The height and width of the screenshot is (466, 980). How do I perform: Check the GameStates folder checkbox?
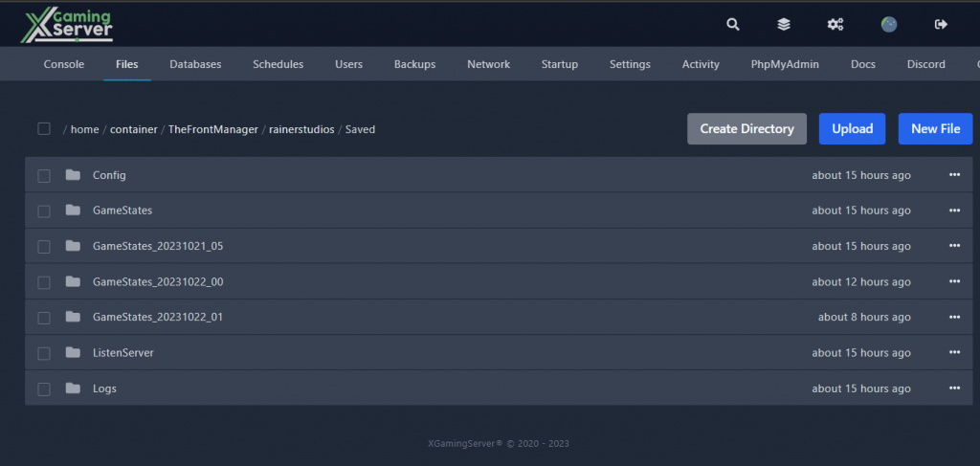44,211
